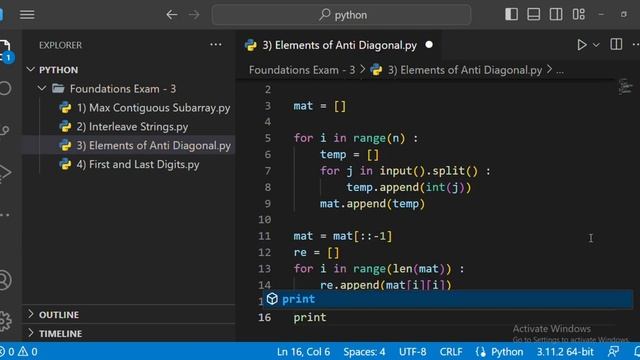
Task: Open the Run and Debug activity icon
Action: pyautogui.click(x=5, y=172)
